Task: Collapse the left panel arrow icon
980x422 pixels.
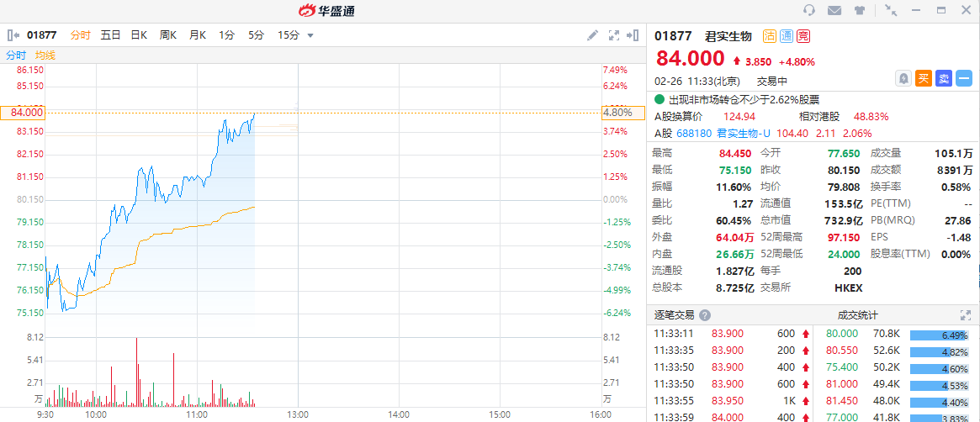Action: [x=13, y=35]
